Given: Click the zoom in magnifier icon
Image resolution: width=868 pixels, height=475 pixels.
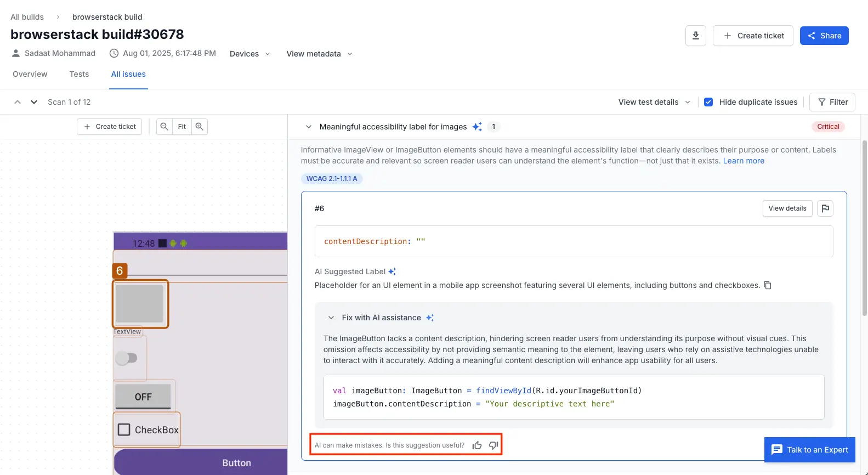Looking at the screenshot, I should click(200, 127).
